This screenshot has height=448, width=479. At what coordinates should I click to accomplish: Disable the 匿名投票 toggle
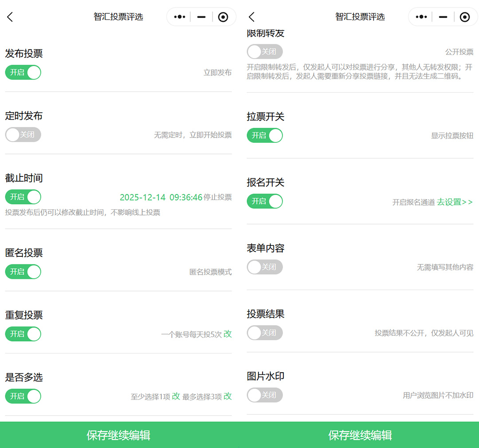pyautogui.click(x=23, y=271)
